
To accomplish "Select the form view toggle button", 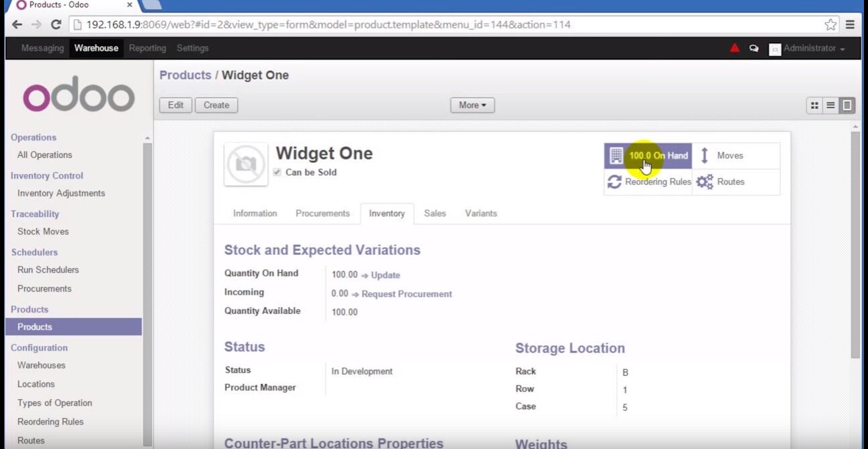I will (847, 105).
